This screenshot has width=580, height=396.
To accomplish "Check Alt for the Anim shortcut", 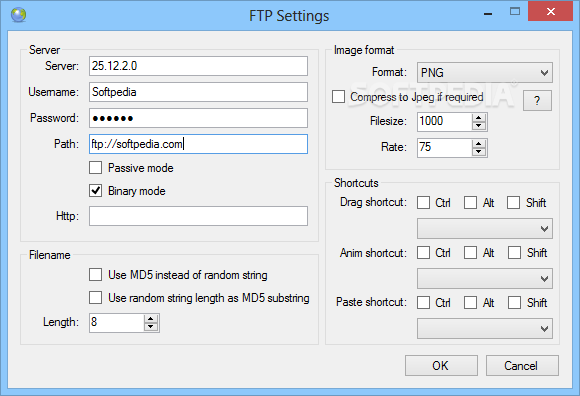I will 471,253.
